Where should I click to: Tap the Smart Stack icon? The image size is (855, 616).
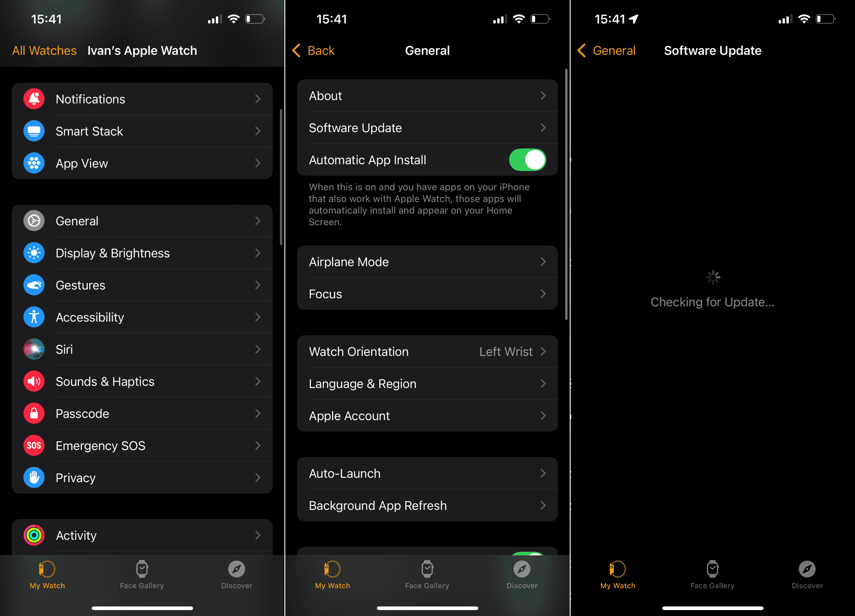pyautogui.click(x=35, y=131)
